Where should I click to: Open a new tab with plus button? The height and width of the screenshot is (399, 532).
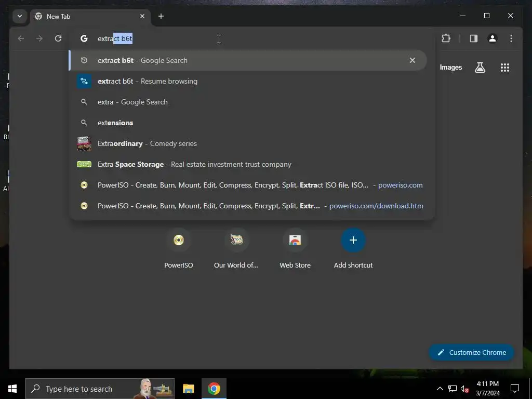[x=161, y=16]
